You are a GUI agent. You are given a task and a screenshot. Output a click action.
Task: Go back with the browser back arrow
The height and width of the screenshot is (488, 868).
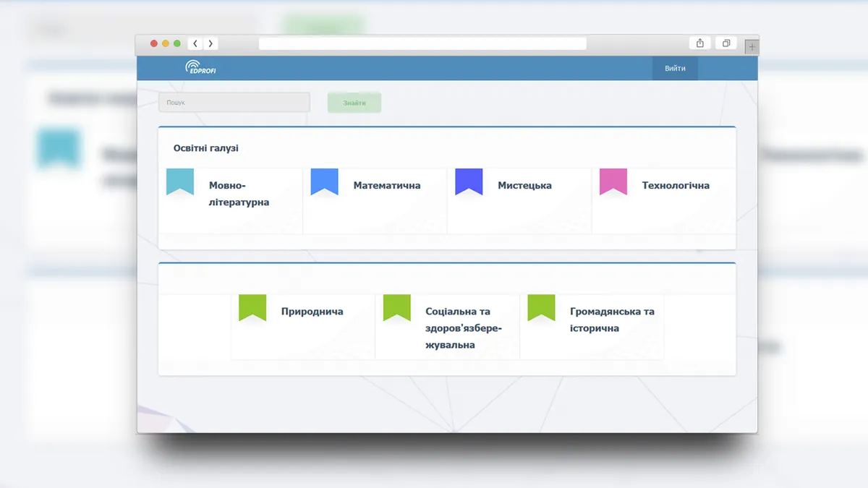(195, 44)
